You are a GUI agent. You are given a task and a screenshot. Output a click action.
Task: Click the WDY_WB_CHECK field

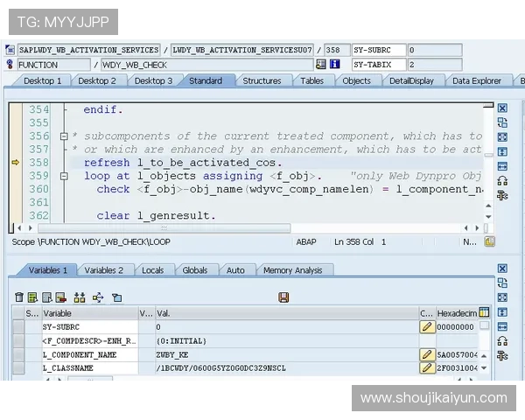[x=207, y=65]
